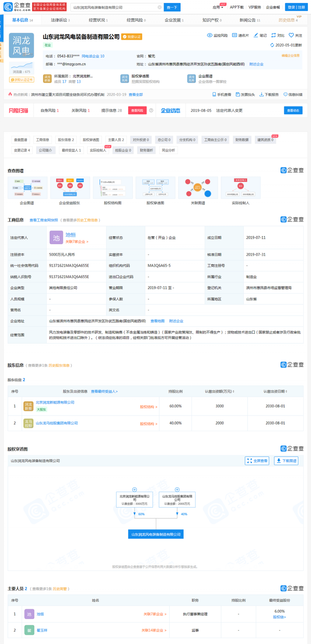Sort by 认缴出资额(万元) column
The height and width of the screenshot is (644, 311).
point(220,391)
